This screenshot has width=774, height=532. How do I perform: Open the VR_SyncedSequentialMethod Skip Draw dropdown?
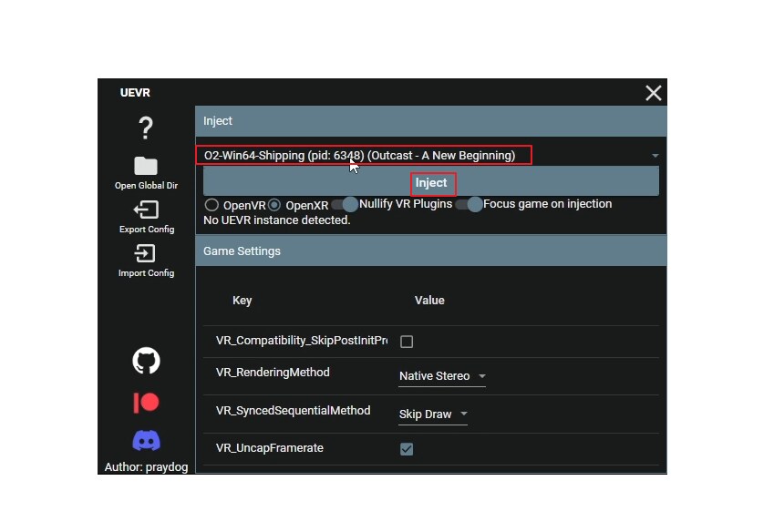pos(431,414)
